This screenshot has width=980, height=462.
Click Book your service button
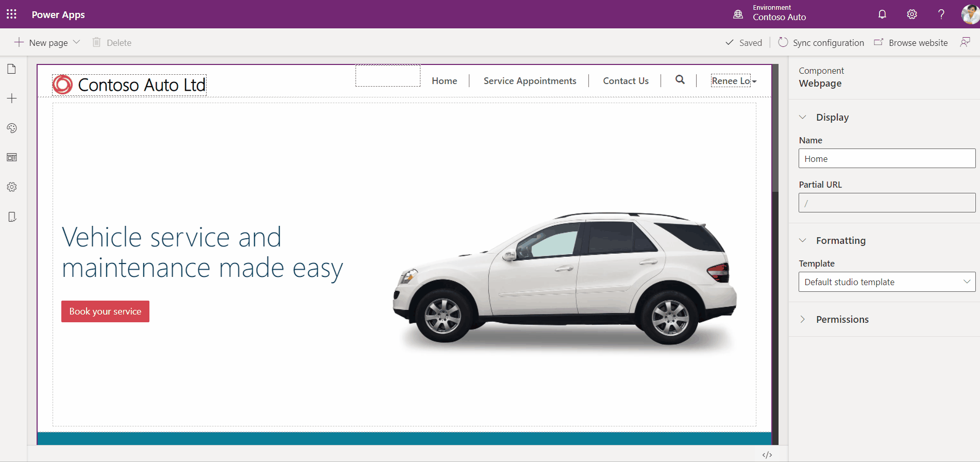point(105,311)
